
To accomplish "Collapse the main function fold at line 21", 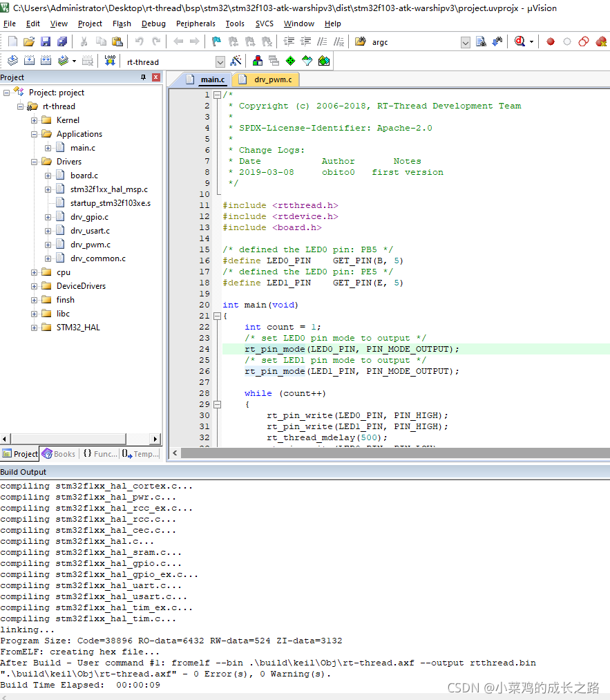I will (x=218, y=316).
